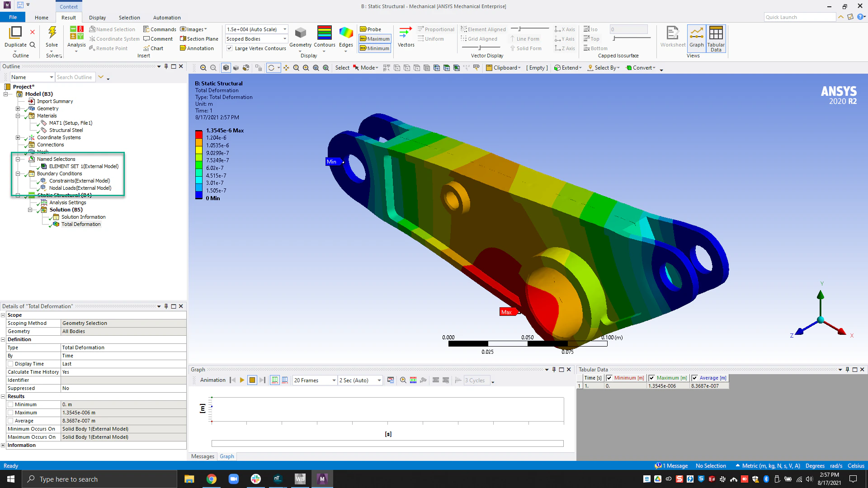Open the Vectors display icon
Screen dimensions: 868x488
coord(406,33)
